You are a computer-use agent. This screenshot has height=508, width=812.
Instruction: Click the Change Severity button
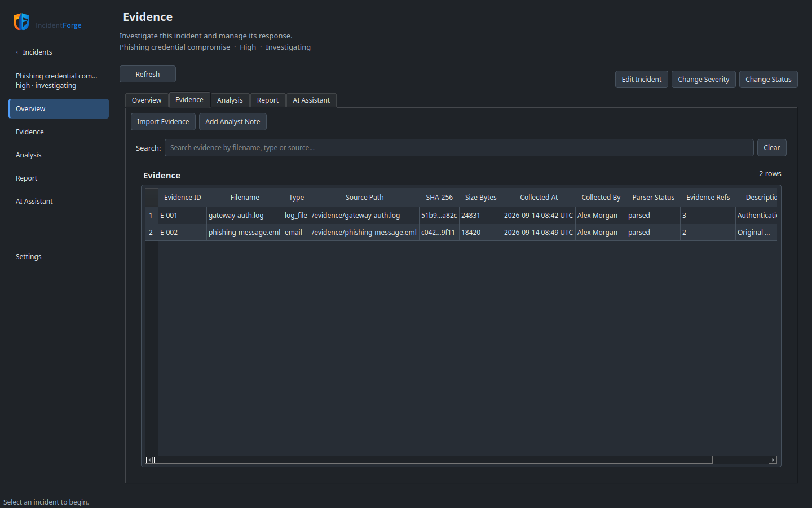(x=703, y=79)
